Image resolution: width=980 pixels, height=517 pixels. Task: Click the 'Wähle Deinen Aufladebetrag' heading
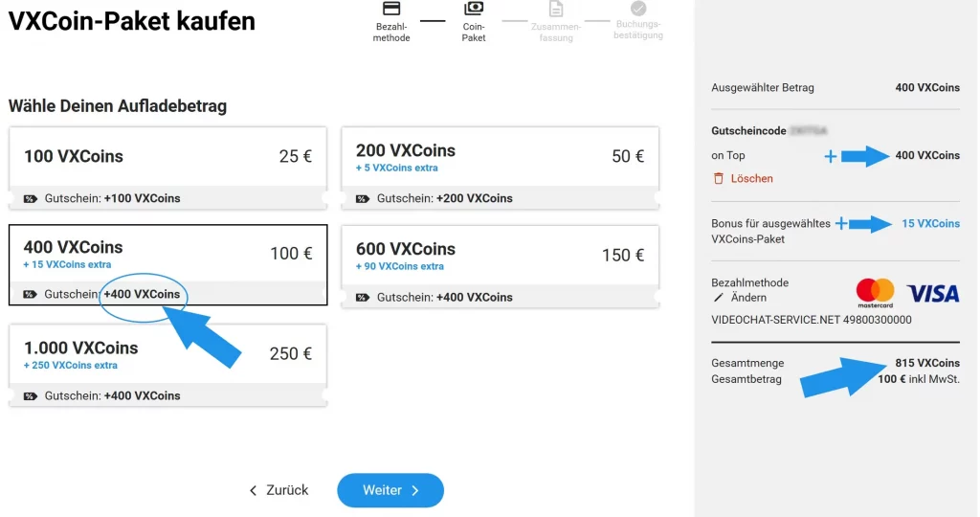(118, 106)
